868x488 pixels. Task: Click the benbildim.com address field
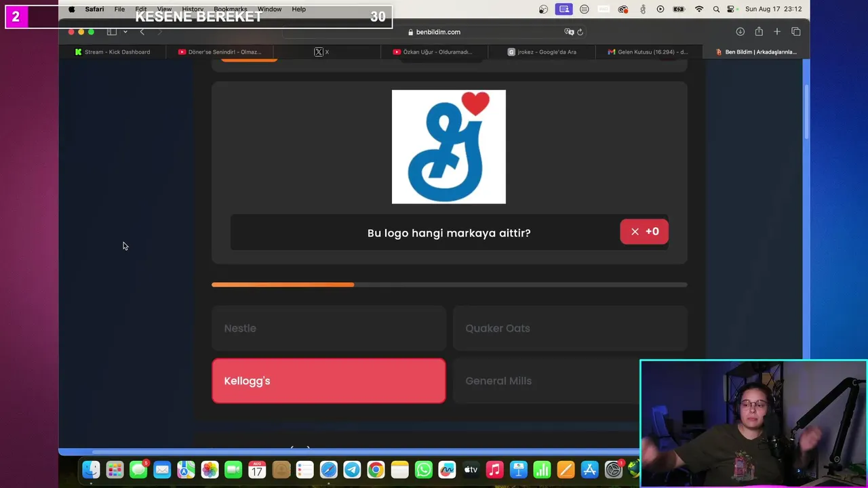(x=434, y=32)
